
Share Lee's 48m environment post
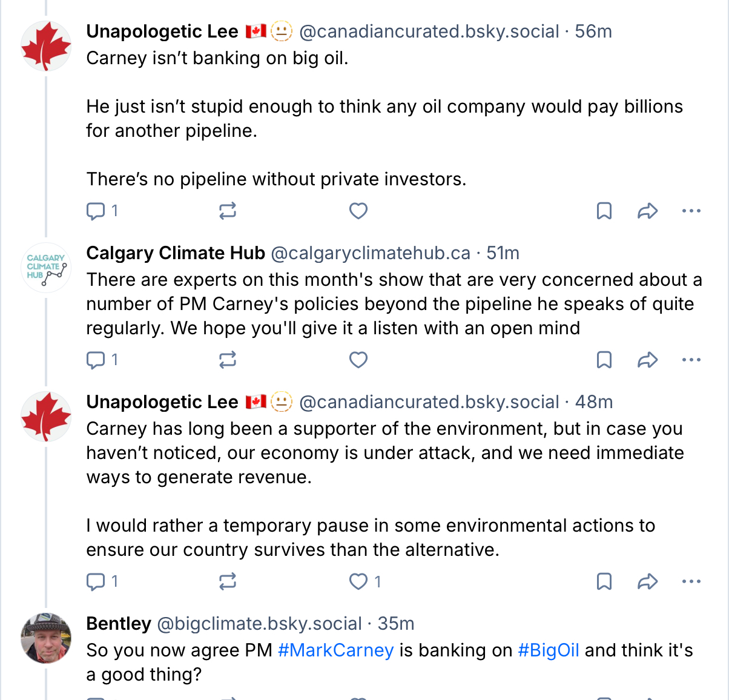click(x=647, y=581)
